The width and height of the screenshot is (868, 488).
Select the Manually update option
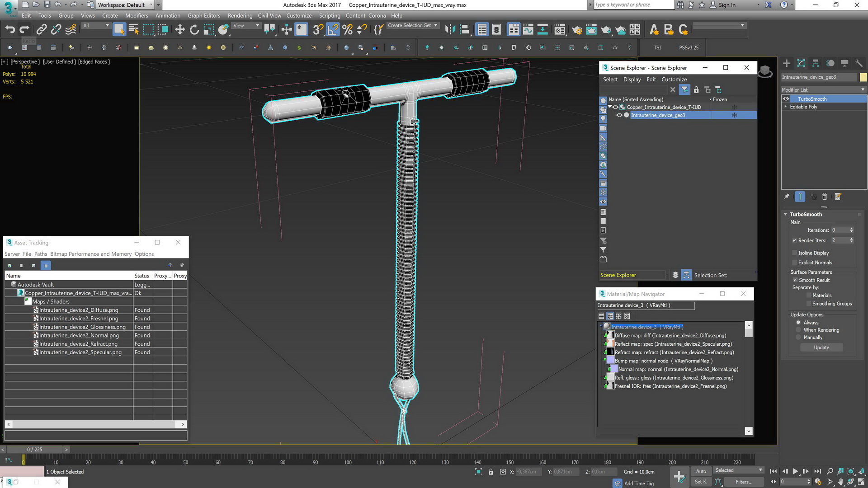coord(798,338)
